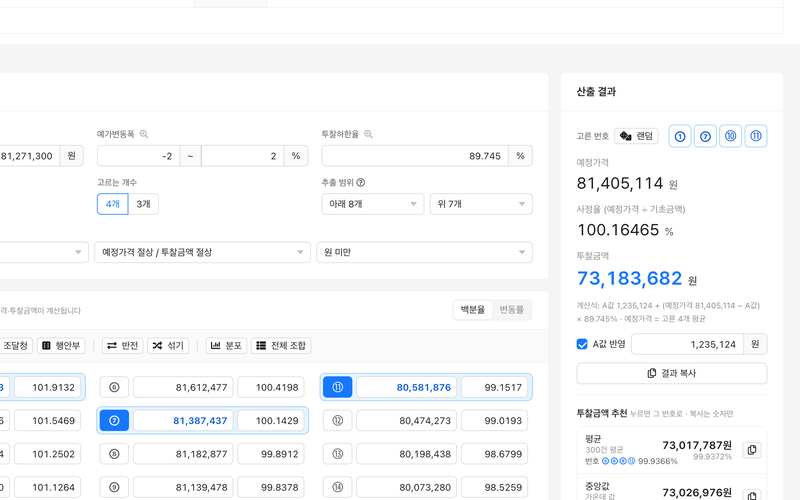Image resolution: width=800 pixels, height=500 pixels.
Task: Click the 81,182,877 price field
Action: click(183, 454)
